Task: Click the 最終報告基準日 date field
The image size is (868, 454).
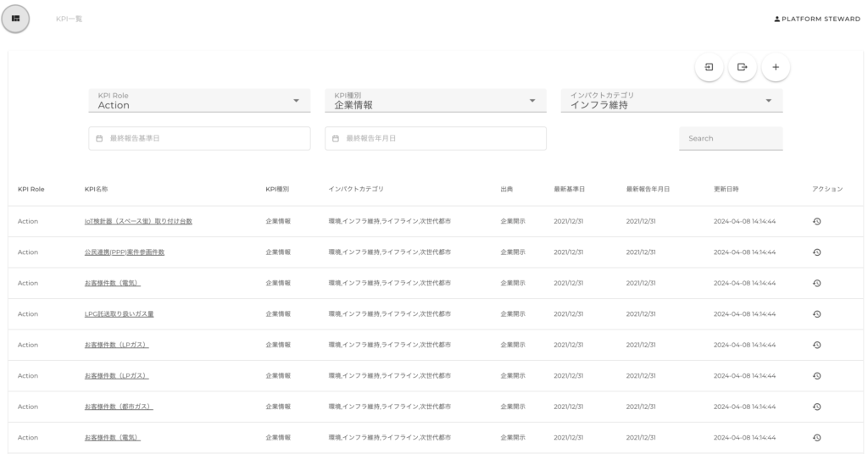Action: click(x=199, y=138)
